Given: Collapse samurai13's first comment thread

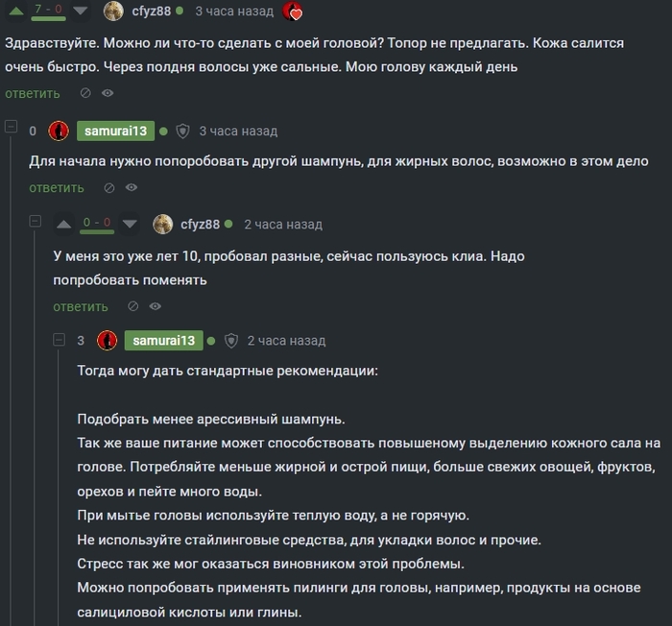Looking at the screenshot, I should (11, 127).
